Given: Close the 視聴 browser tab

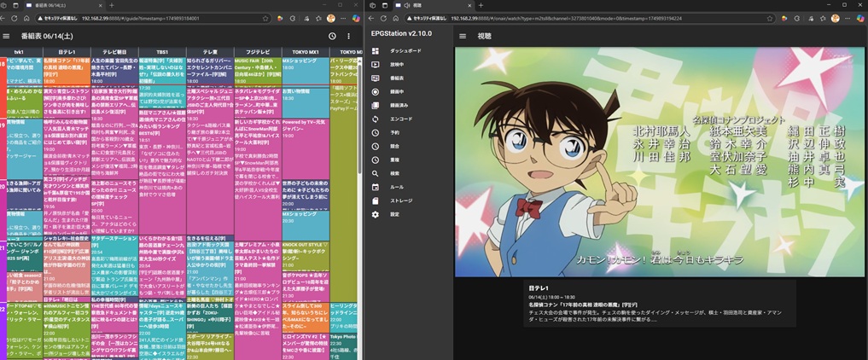Looking at the screenshot, I should (470, 5).
